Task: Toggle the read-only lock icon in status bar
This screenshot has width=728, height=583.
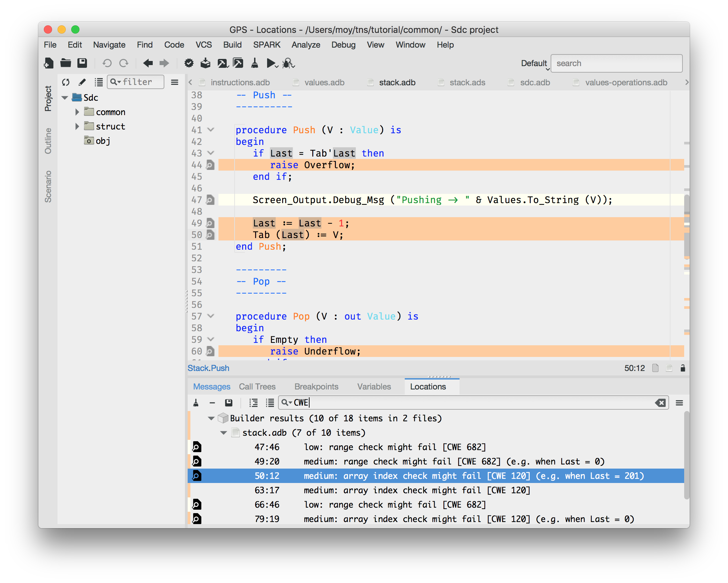Action: coord(683,368)
